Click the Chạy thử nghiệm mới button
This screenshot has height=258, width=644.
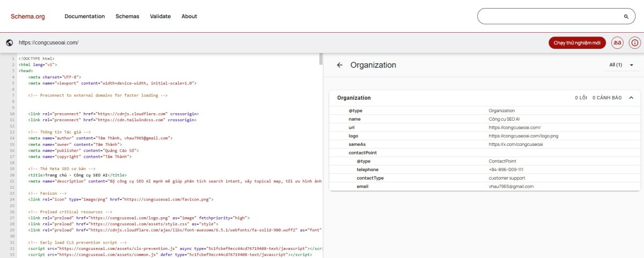pos(577,43)
